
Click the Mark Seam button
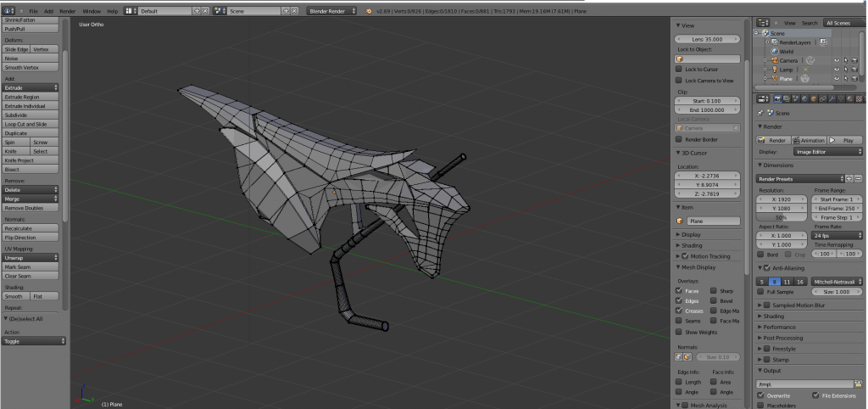pyautogui.click(x=31, y=266)
